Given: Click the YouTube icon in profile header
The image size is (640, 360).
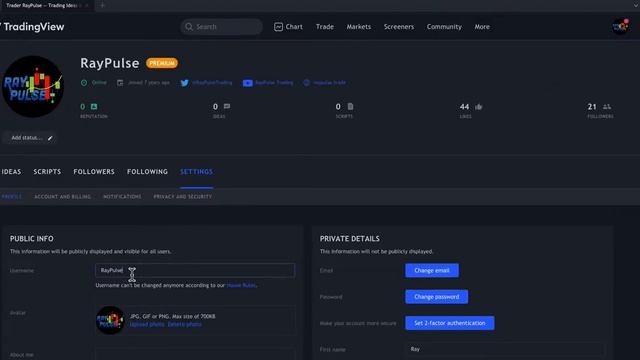Looking at the screenshot, I should [x=247, y=83].
